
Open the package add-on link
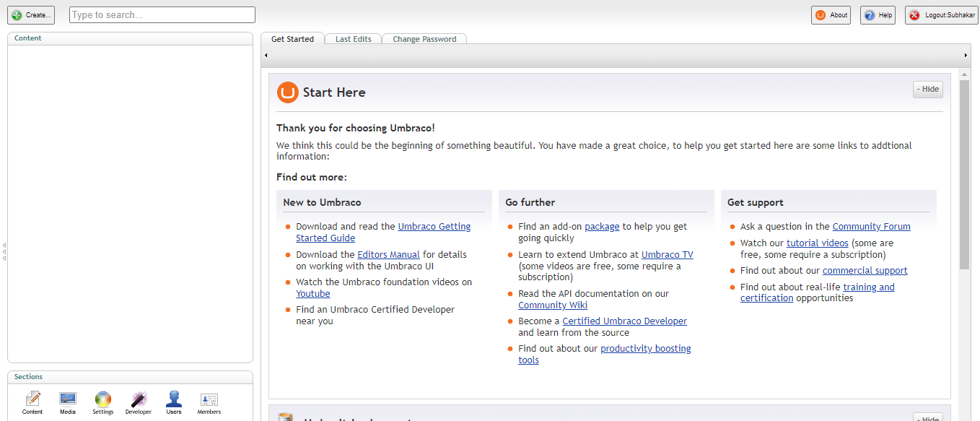tap(602, 226)
